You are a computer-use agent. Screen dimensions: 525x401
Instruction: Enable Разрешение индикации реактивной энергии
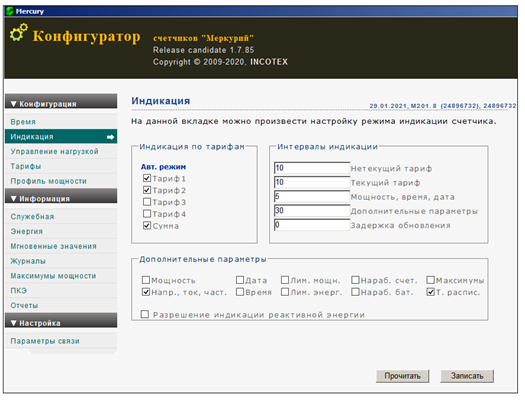(x=145, y=314)
